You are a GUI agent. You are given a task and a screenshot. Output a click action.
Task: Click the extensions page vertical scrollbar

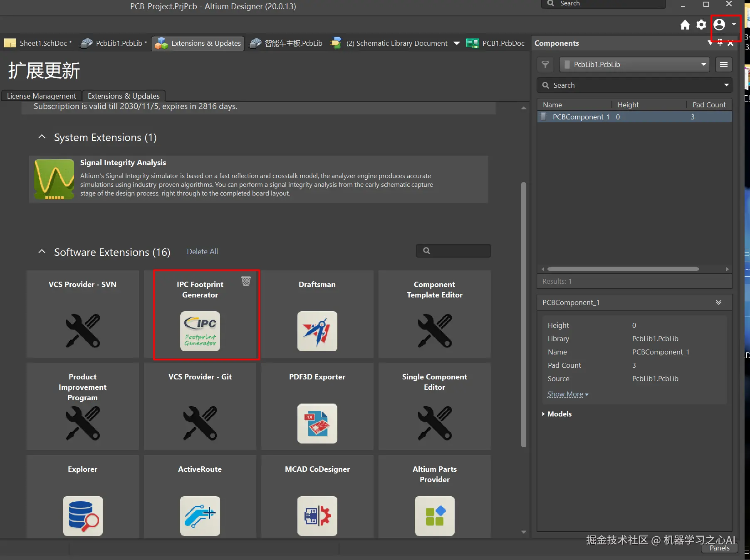click(524, 315)
